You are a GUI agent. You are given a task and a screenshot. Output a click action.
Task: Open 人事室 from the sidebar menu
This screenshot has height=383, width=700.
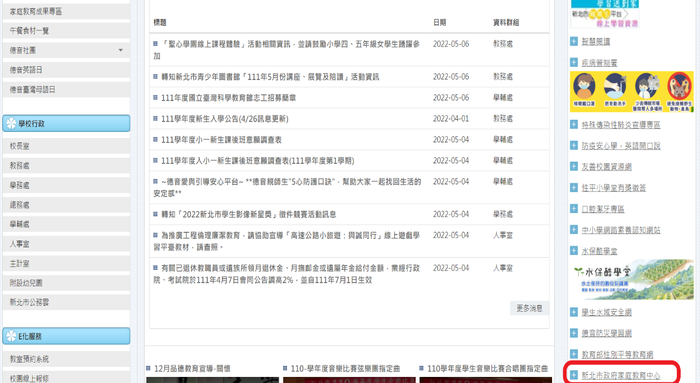tap(66, 244)
